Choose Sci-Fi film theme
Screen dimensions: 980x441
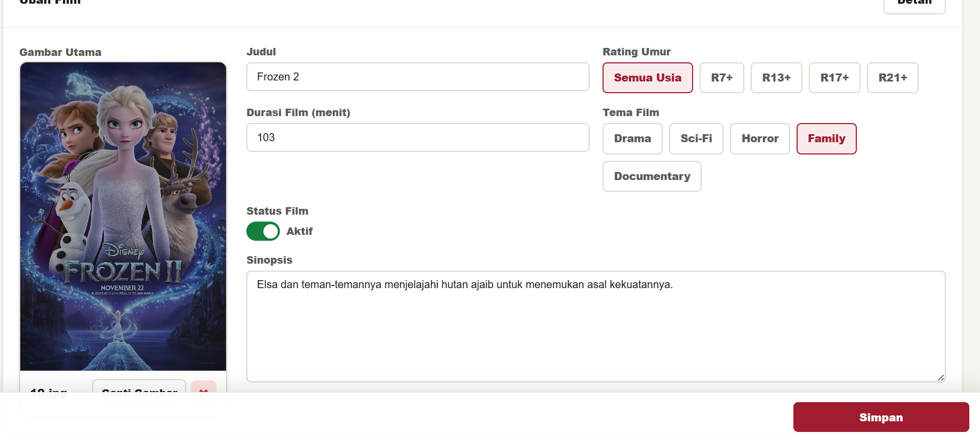[696, 138]
